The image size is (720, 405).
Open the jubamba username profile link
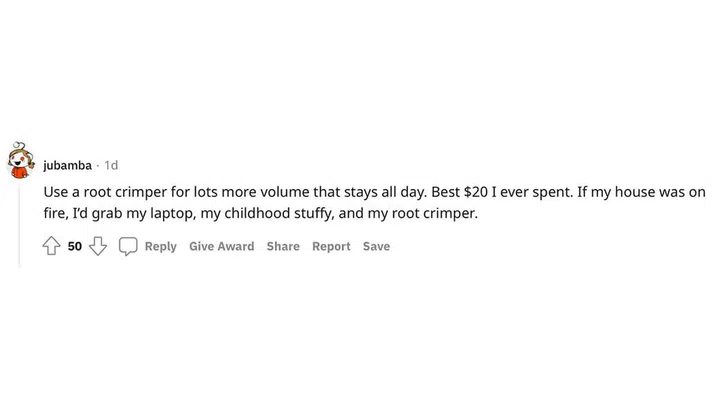pos(66,165)
